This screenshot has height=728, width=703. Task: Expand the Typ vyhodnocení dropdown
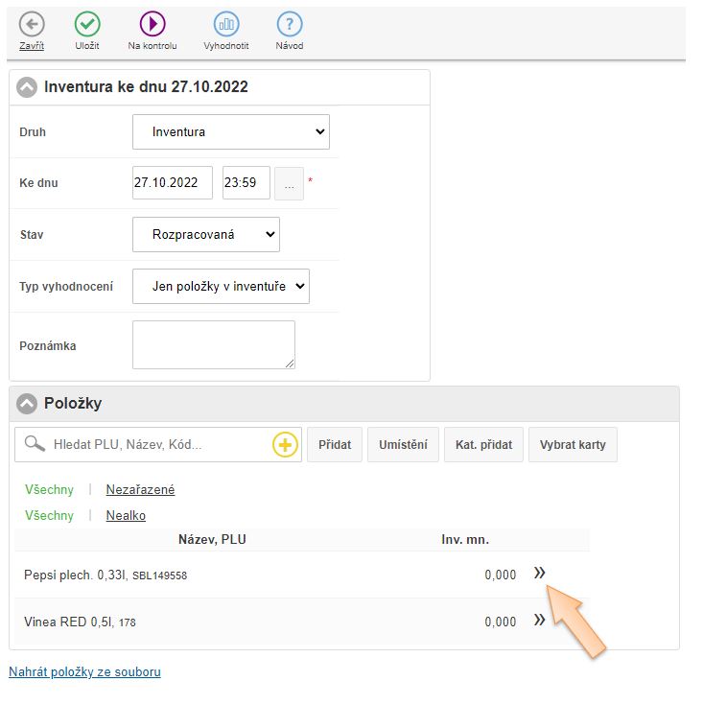(221, 286)
